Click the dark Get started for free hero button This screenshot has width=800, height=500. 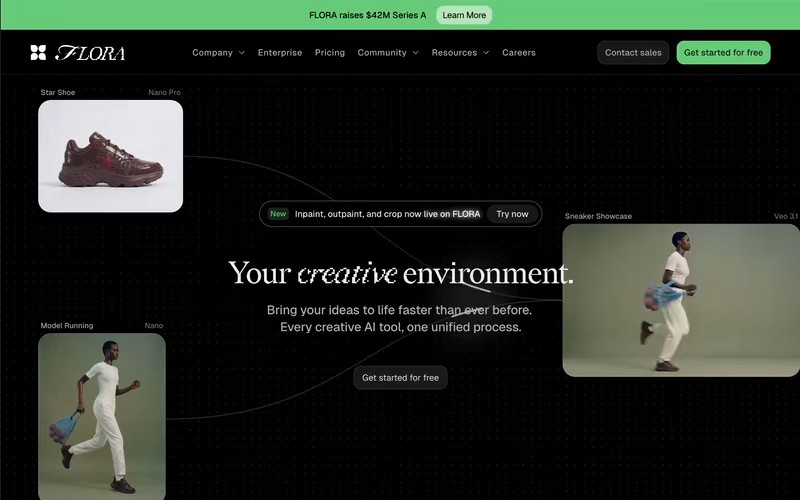pos(401,378)
